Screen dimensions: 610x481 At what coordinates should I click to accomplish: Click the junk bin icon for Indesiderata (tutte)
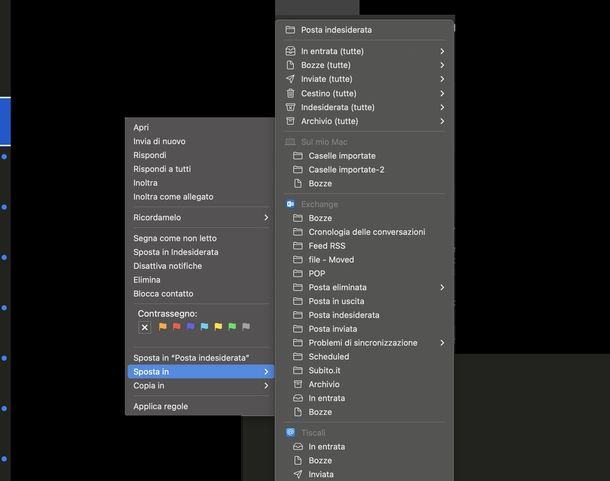290,107
